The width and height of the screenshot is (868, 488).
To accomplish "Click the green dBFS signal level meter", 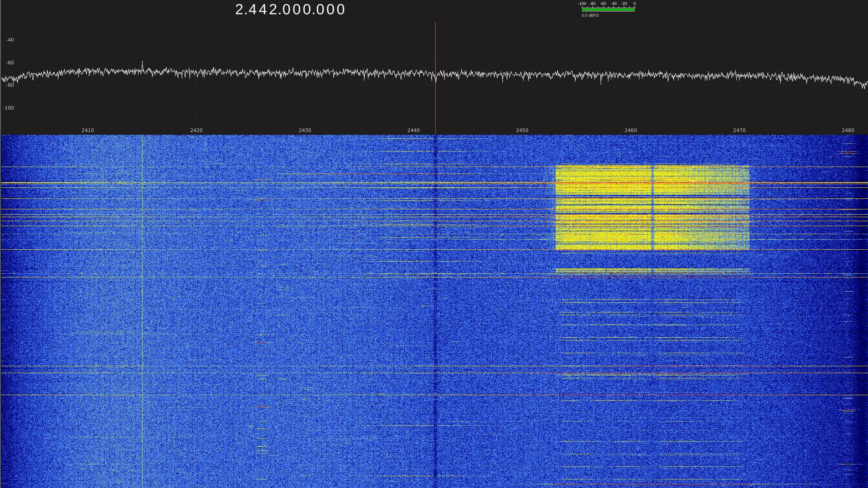I will click(608, 9).
